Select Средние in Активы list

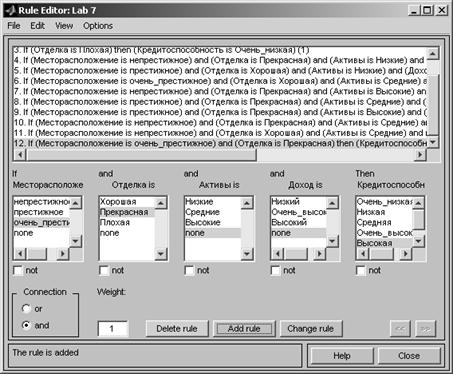[213, 212]
